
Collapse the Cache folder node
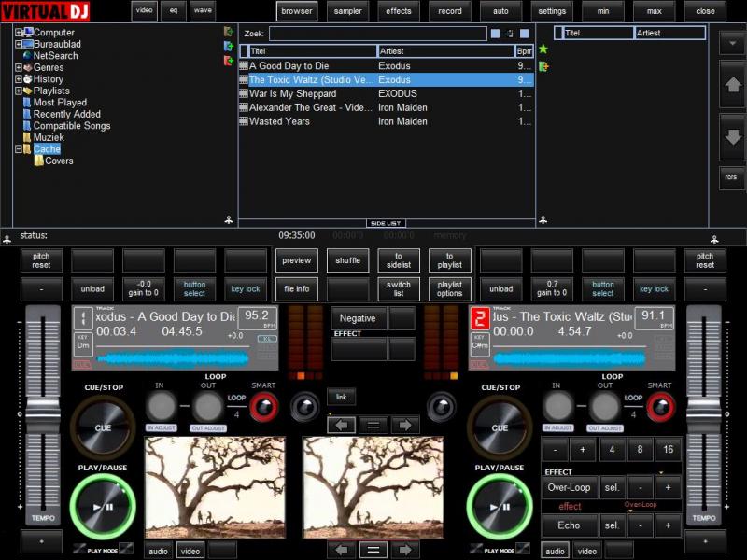18,149
